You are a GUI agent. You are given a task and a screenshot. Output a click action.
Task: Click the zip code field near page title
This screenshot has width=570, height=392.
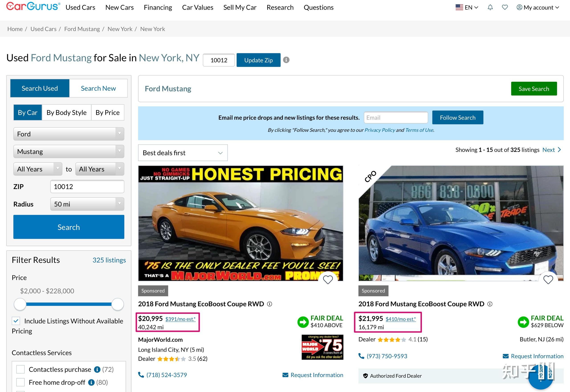tap(219, 60)
